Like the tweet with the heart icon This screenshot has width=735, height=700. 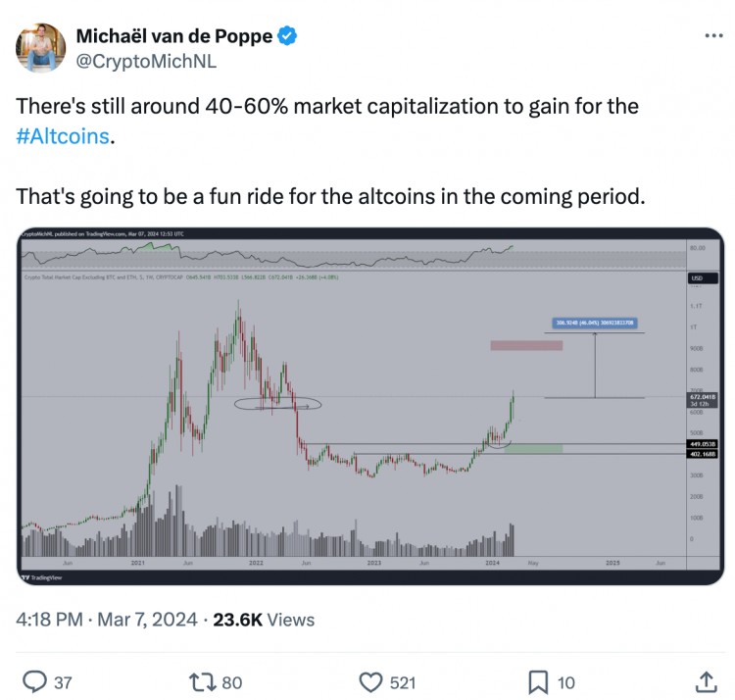pos(370,680)
